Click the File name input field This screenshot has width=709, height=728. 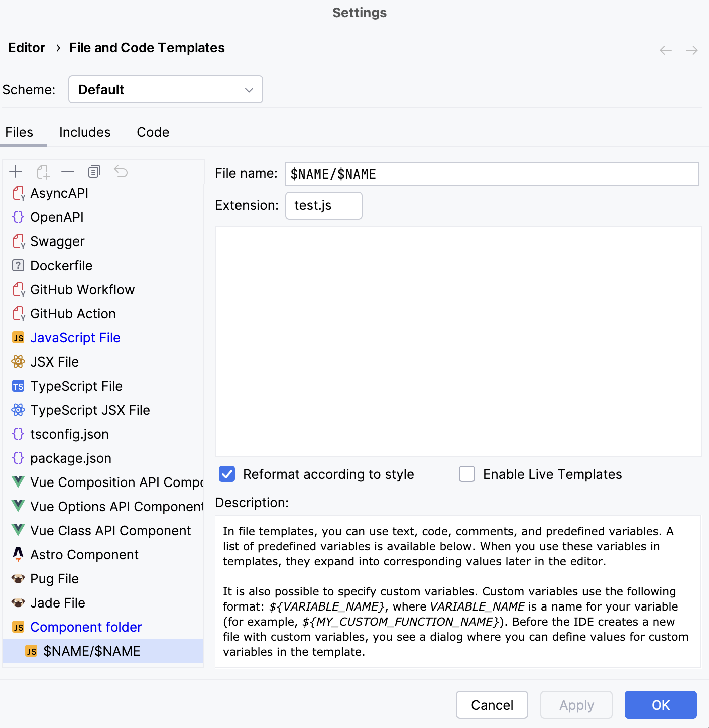492,174
